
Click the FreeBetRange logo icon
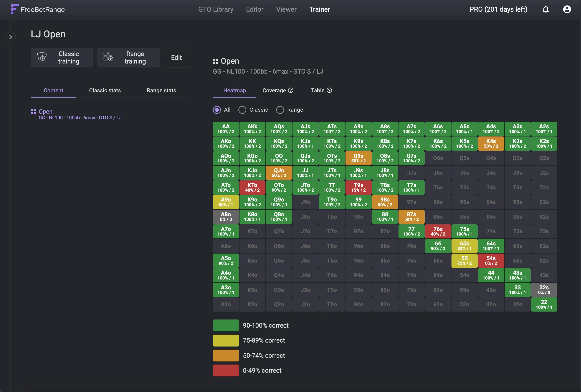point(15,9)
